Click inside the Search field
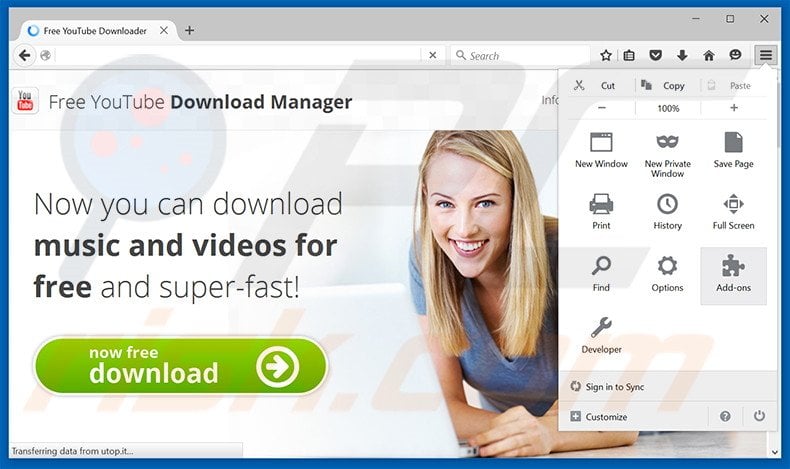 tap(520, 55)
